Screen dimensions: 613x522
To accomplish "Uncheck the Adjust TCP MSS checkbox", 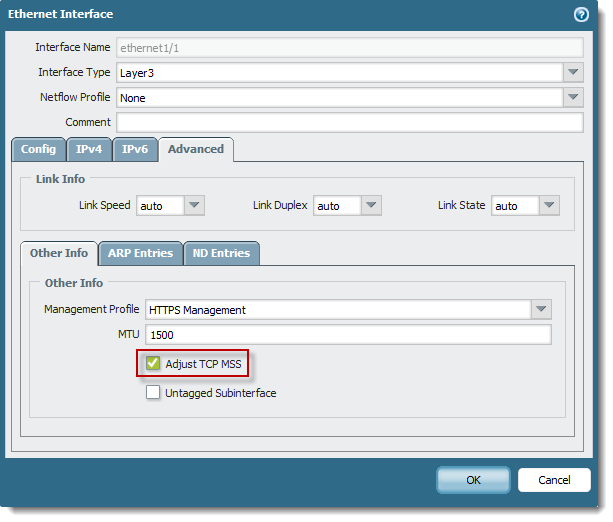I will 153,363.
